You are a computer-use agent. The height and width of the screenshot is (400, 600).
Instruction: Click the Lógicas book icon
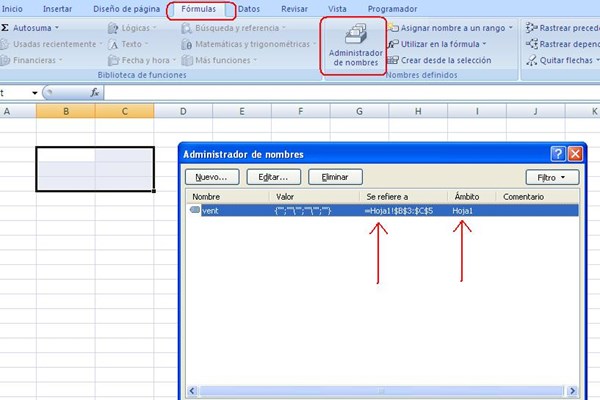coord(113,28)
